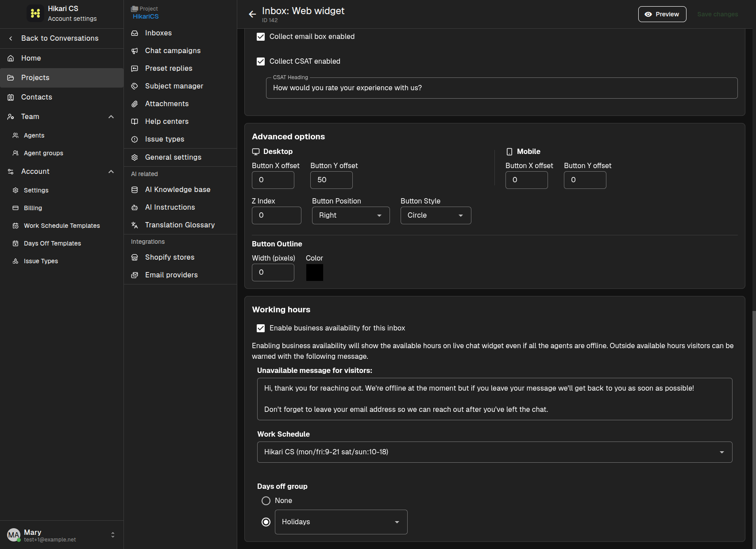Click the black outline Color swatch
756x549 pixels.
click(315, 273)
